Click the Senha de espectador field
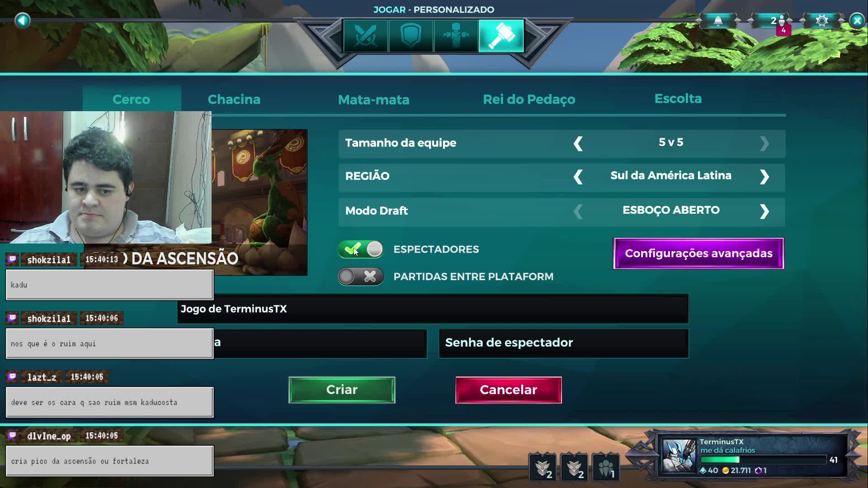Image resolution: width=868 pixels, height=488 pixels. (x=564, y=343)
